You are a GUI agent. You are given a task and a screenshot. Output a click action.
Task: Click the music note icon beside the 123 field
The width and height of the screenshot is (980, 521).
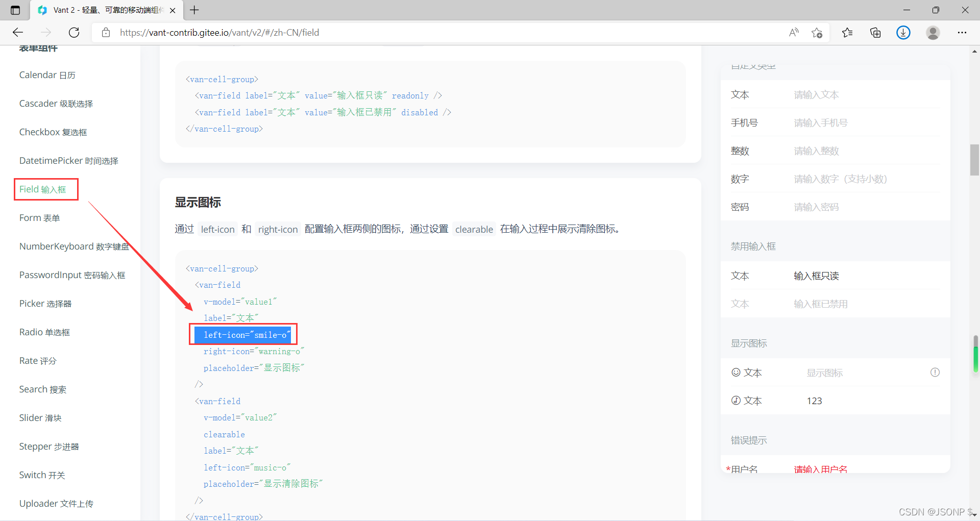736,400
